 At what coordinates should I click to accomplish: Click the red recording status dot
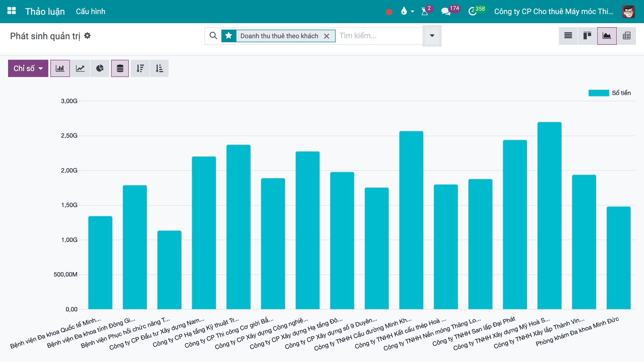click(389, 12)
